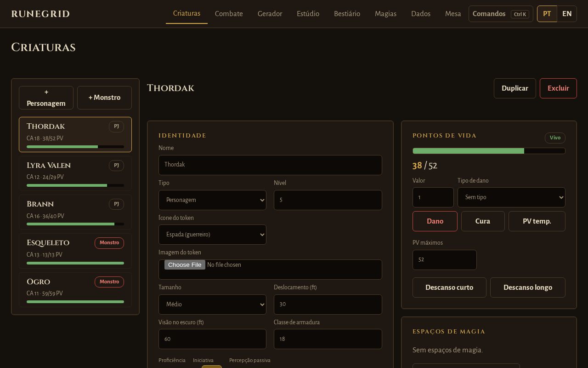Click the Pontos de Vida health bar

point(489,151)
